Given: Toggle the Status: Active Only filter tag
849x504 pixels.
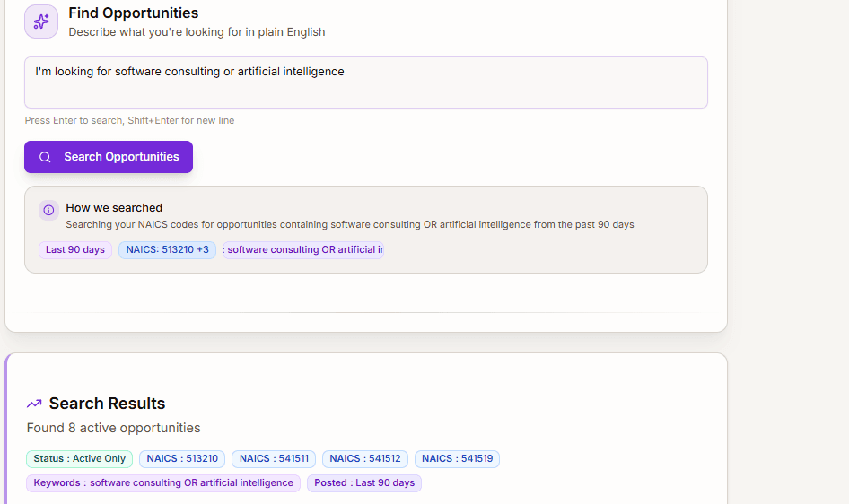Looking at the screenshot, I should point(80,459).
